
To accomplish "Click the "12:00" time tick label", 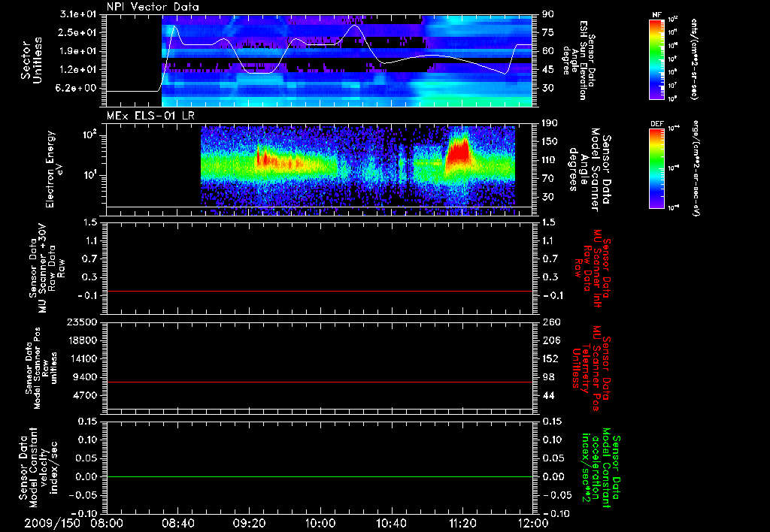I will pos(533,523).
